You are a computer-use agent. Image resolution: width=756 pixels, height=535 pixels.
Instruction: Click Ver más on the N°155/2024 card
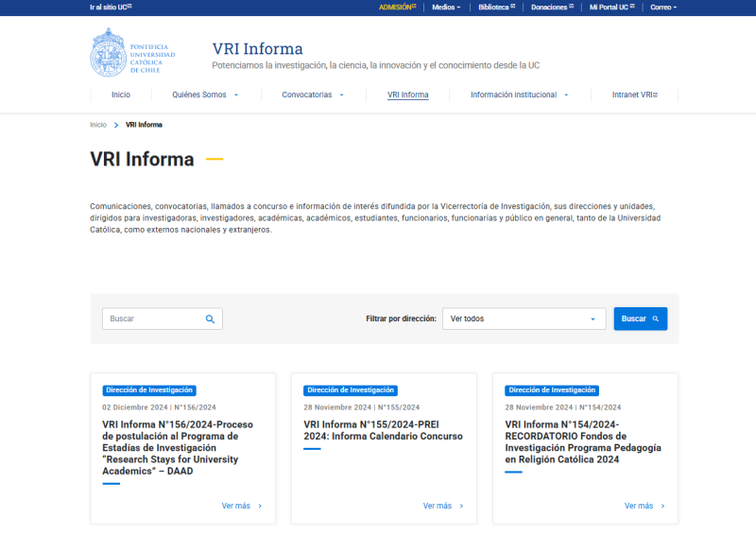tap(443, 506)
